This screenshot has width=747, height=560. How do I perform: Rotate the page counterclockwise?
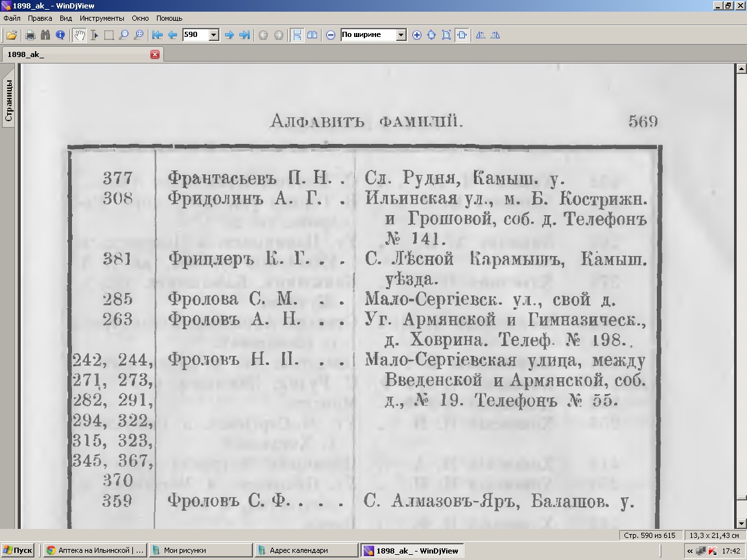tap(480, 35)
